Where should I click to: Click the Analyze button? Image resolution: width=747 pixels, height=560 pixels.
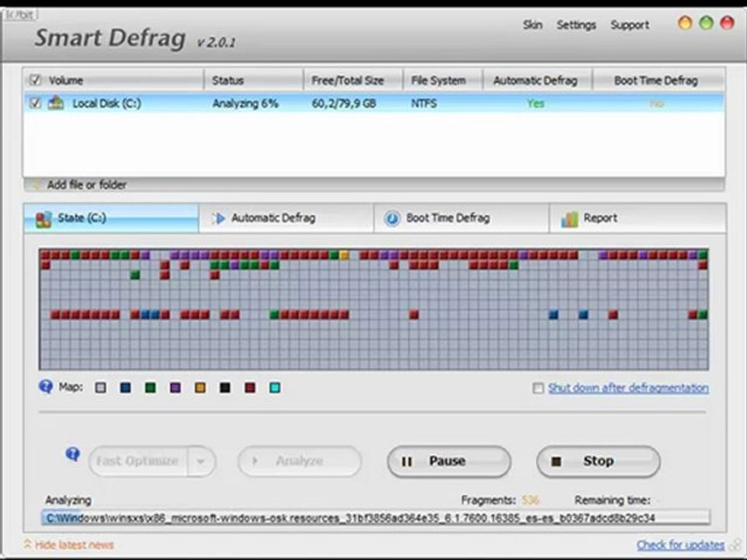click(300, 461)
